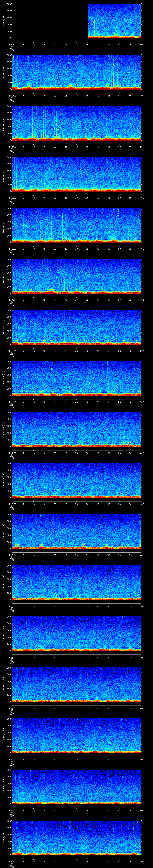Select the spectrogram plot starting at 4:14:00

coord(76,276)
